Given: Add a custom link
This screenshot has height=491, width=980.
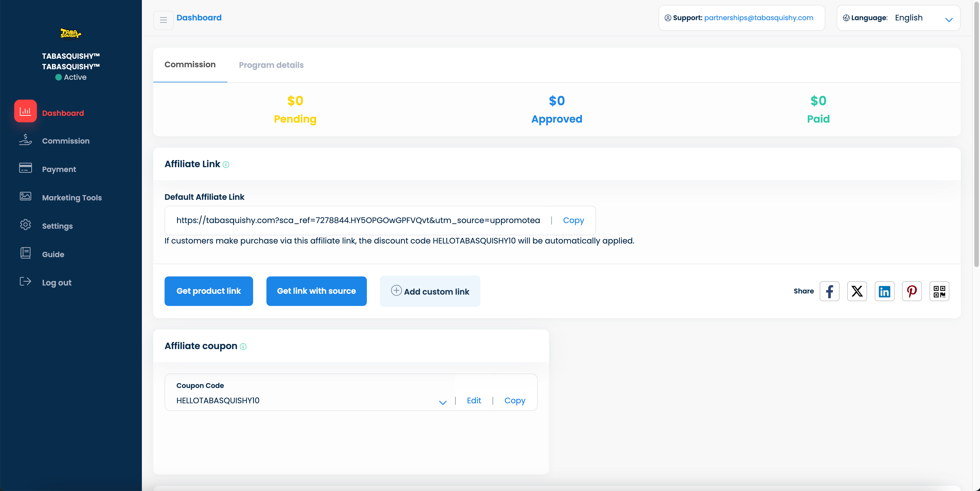Looking at the screenshot, I should 430,291.
